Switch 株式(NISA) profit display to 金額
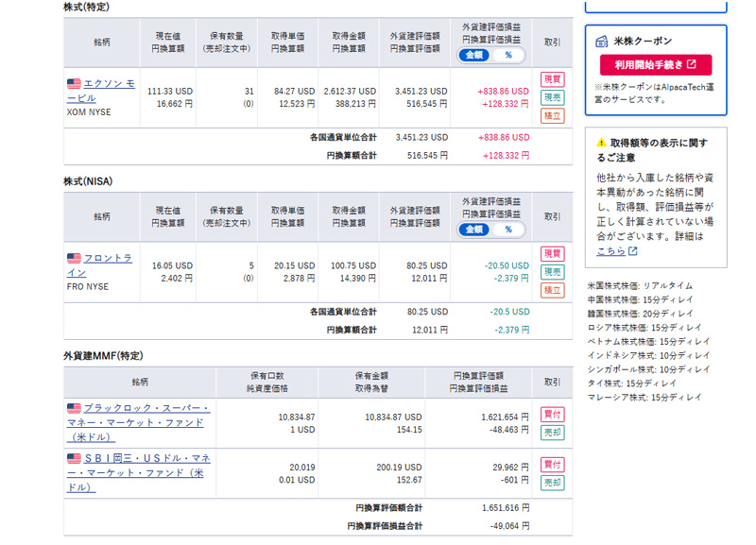Viewport: 756px width, 545px height. pos(474,230)
